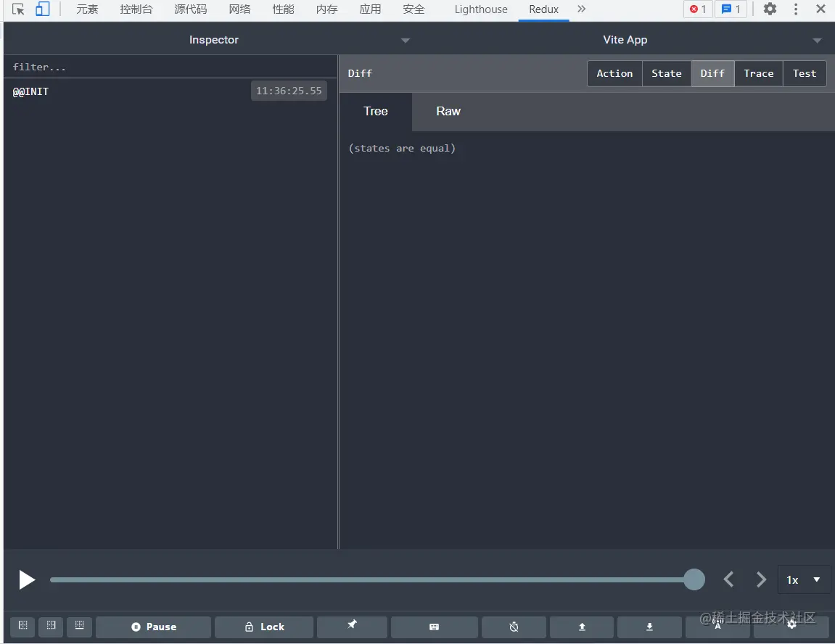
Task: Switch to the State view
Action: click(x=666, y=73)
